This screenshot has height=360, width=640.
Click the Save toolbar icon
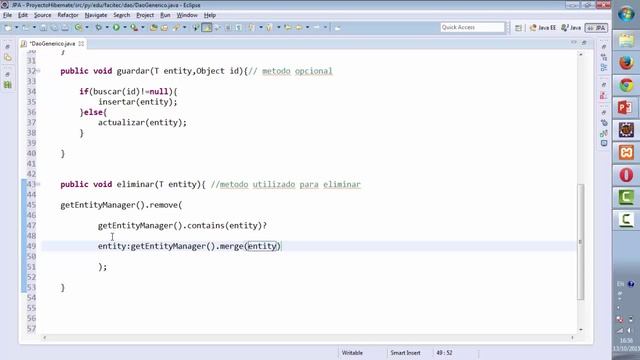[43, 28]
